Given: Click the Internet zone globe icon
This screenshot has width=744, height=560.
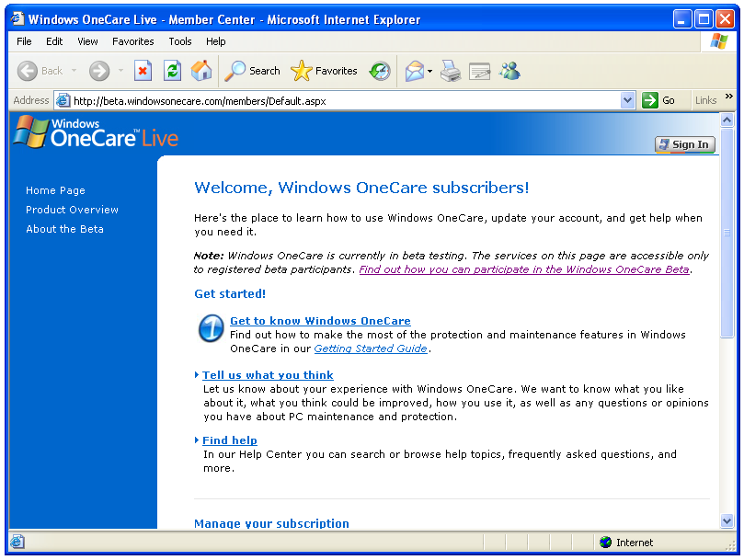Looking at the screenshot, I should tap(605, 542).
